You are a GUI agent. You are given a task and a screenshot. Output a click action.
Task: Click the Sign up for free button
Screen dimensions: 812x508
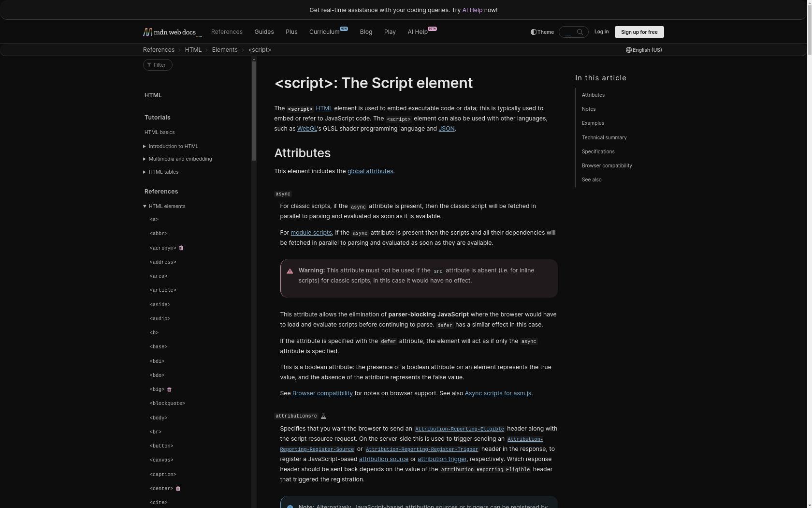click(639, 32)
